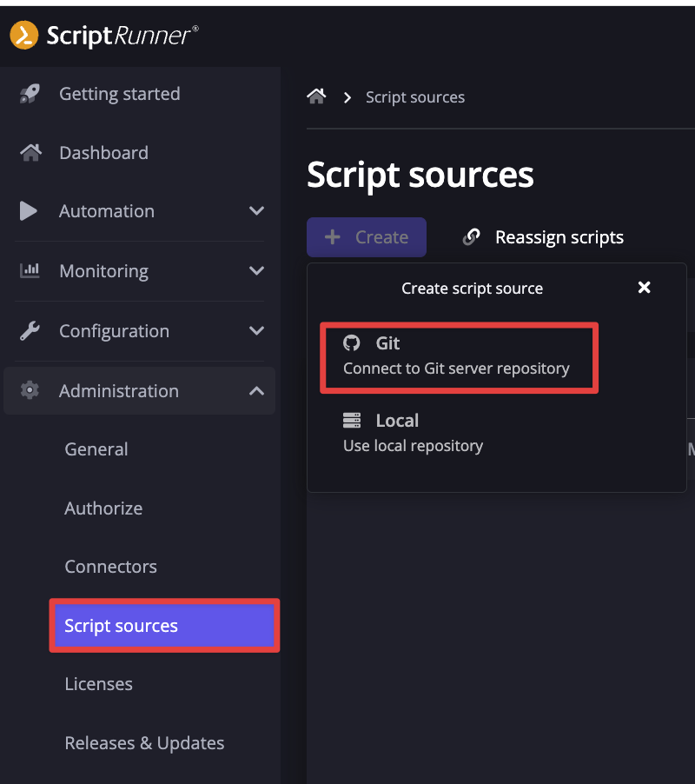The height and width of the screenshot is (784, 695).
Task: Expand the Automation menu chevron
Action: click(x=256, y=211)
